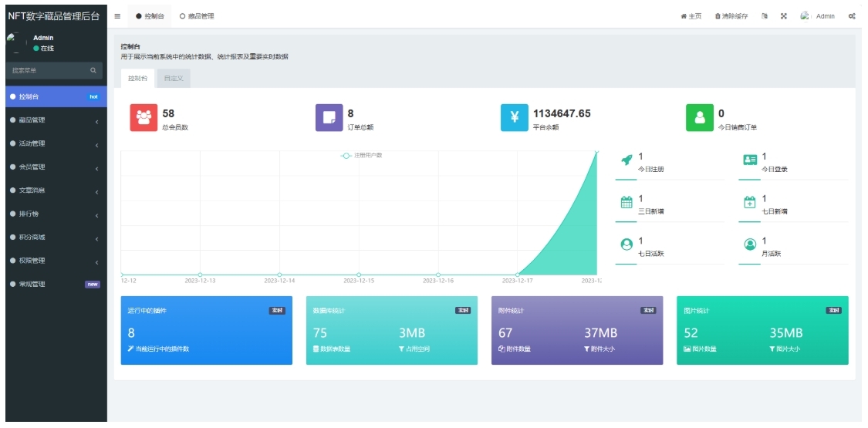Toggle the 注册用户数 chart legend
This screenshot has width=868, height=428.
tap(362, 156)
